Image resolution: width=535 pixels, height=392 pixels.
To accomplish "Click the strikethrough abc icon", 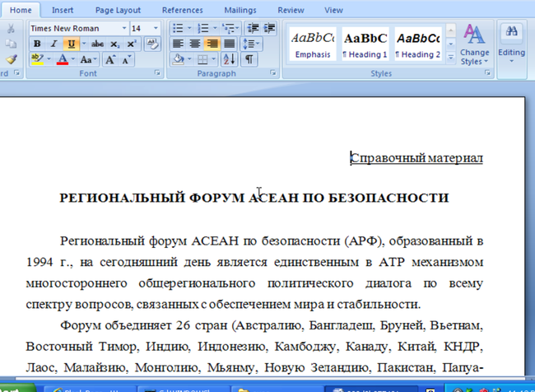I will 97,44.
